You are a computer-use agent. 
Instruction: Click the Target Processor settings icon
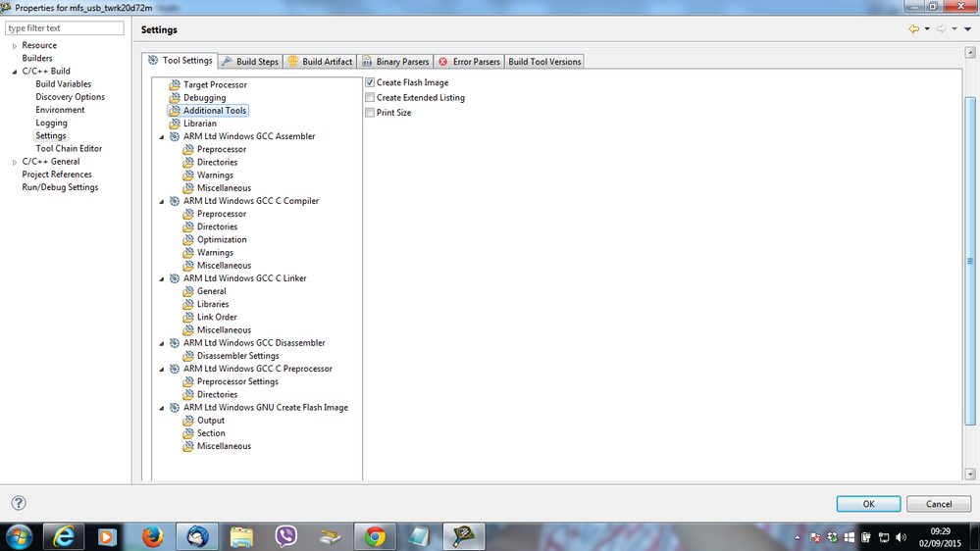[175, 84]
